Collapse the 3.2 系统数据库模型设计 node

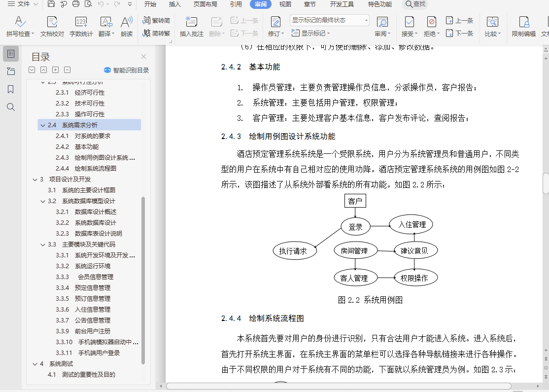[43, 201]
